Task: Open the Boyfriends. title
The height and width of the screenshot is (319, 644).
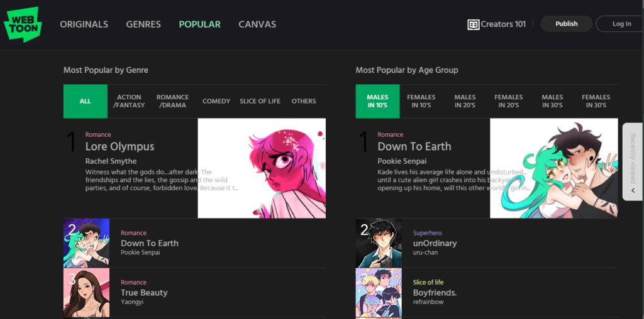Action: click(x=435, y=293)
